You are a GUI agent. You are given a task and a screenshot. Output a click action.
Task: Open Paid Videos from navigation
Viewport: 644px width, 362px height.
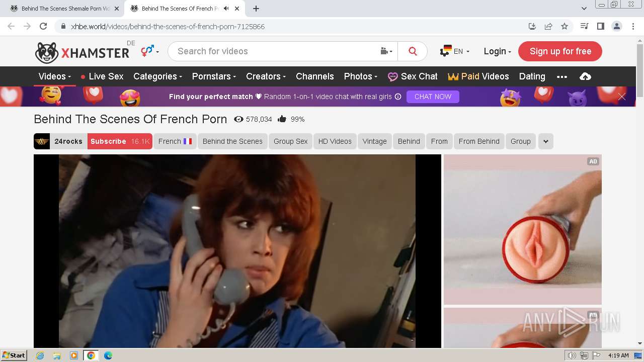[478, 76]
